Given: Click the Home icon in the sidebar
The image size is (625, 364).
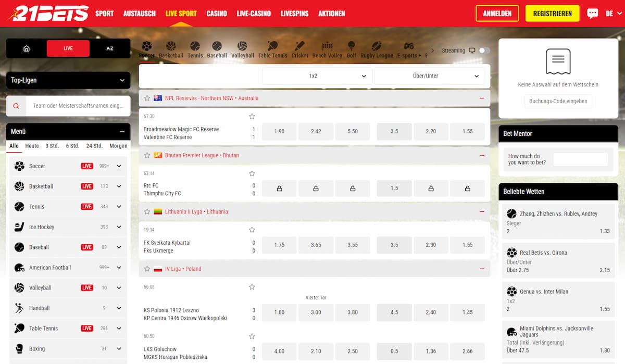Looking at the screenshot, I should point(26,47).
